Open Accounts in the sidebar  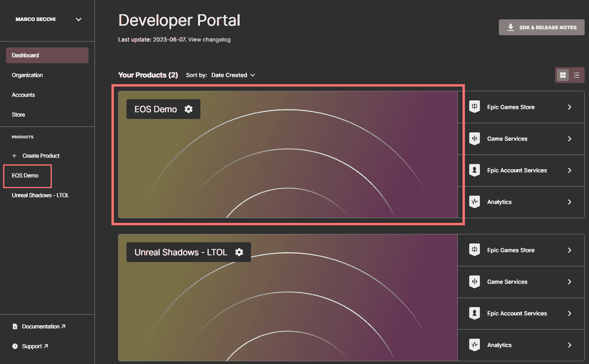(x=23, y=95)
